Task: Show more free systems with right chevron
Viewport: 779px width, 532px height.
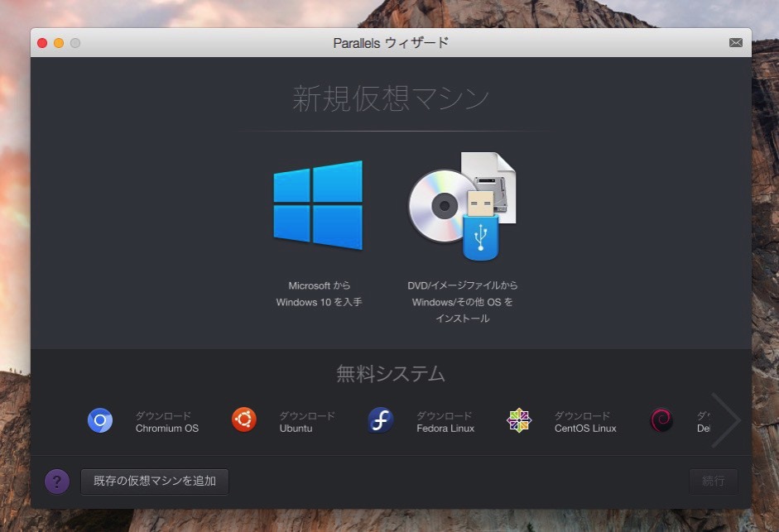Action: click(726, 420)
